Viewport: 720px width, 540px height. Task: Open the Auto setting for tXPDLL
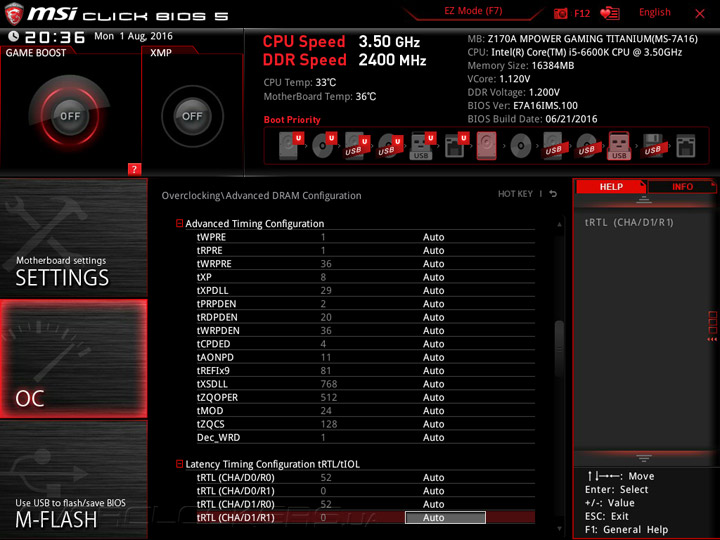(433, 290)
